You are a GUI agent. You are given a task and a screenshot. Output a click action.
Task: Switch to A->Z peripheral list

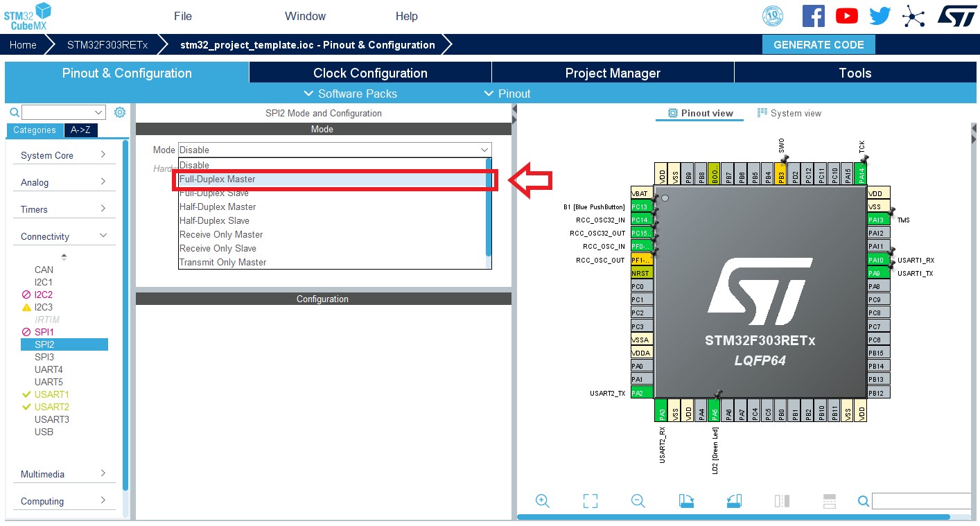coord(81,130)
